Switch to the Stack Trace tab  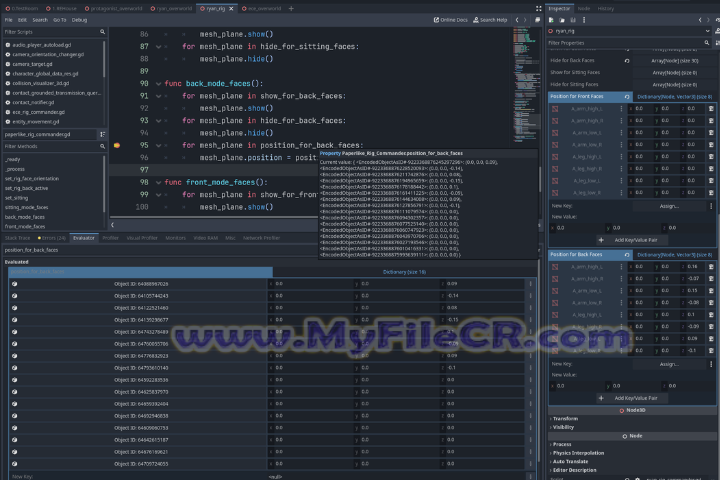click(17, 238)
